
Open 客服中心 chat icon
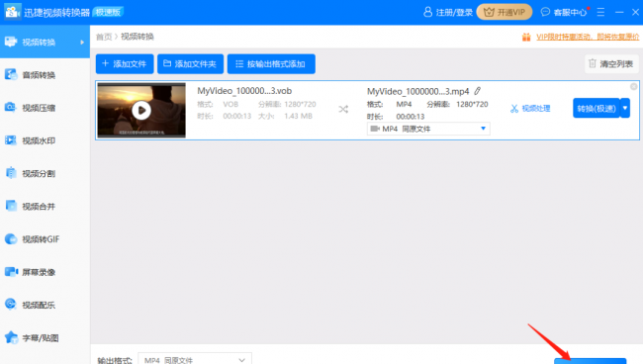(545, 12)
